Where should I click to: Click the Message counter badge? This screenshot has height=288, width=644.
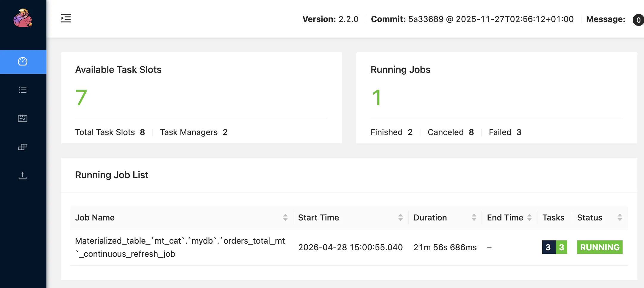639,20
